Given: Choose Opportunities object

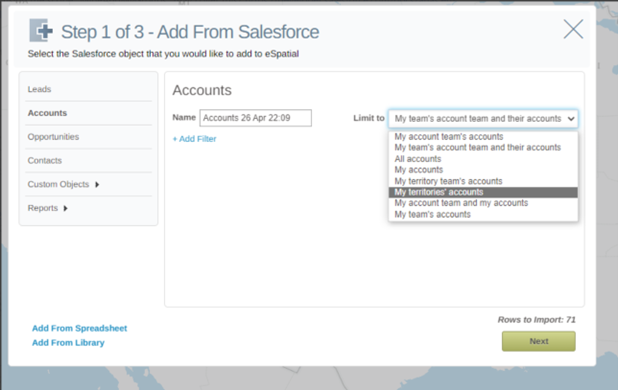Looking at the screenshot, I should click(53, 137).
